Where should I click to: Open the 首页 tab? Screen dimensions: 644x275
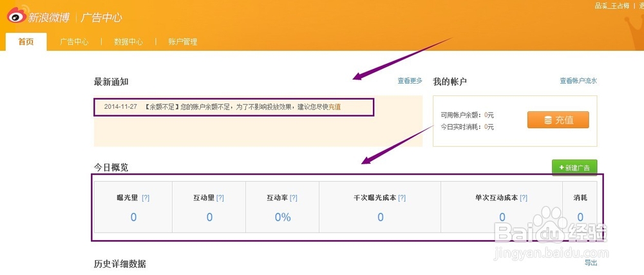[x=26, y=42]
